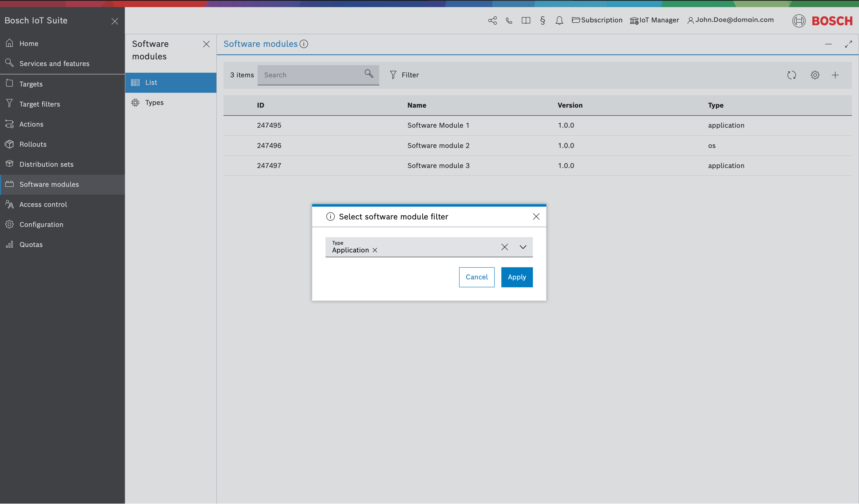
Task: Click info icon next to Software modules
Action: pyautogui.click(x=304, y=44)
